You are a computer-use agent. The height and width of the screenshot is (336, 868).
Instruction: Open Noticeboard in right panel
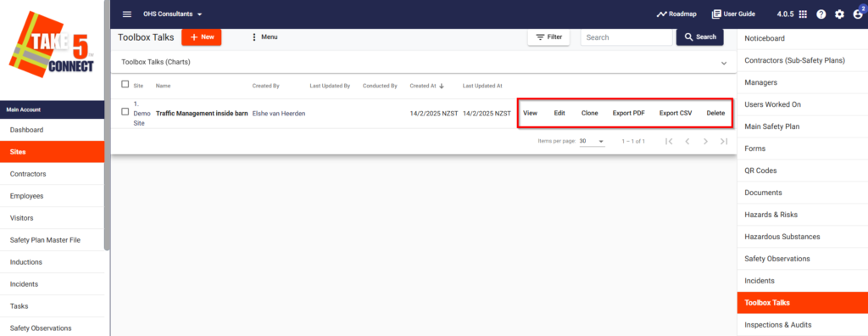(802, 38)
